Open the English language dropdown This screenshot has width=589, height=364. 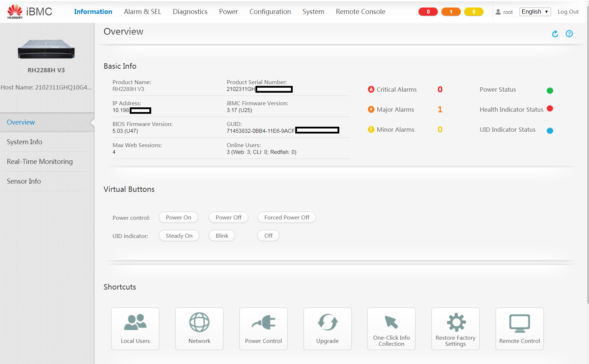tap(535, 12)
